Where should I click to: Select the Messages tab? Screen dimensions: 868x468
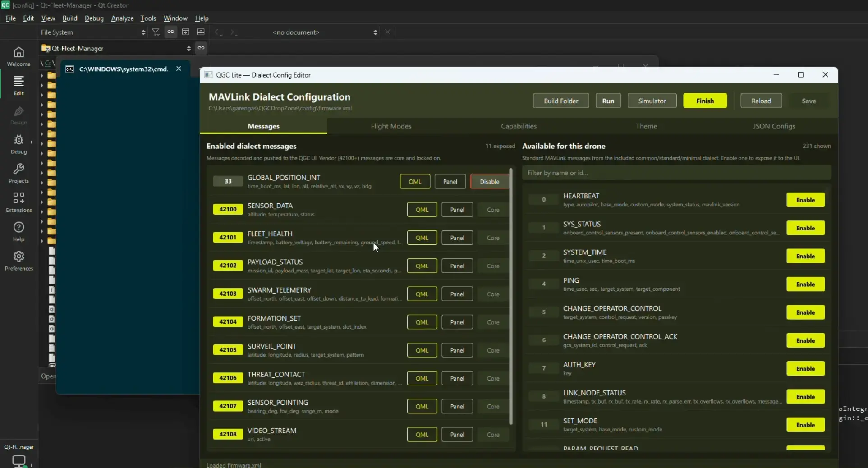(263, 126)
